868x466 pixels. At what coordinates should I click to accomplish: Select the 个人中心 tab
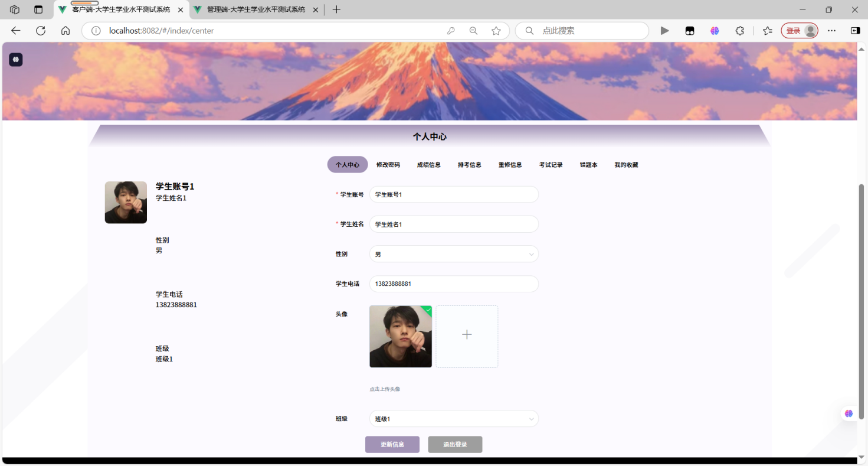[348, 165]
